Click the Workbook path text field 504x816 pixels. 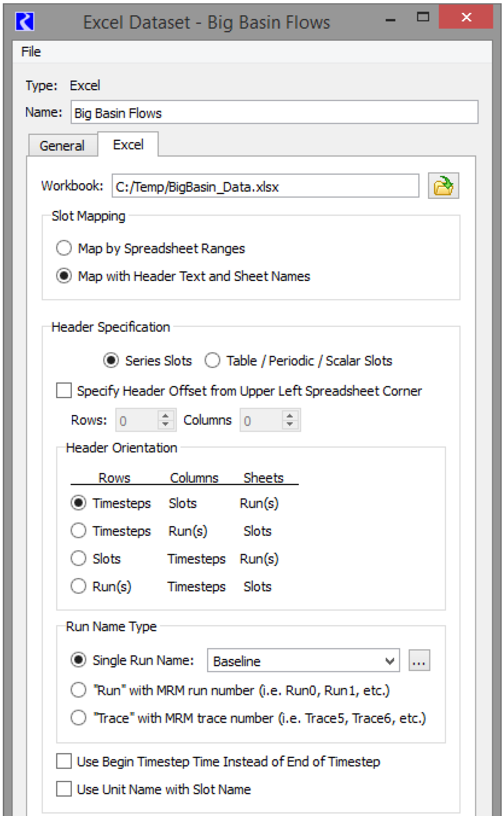pos(265,186)
